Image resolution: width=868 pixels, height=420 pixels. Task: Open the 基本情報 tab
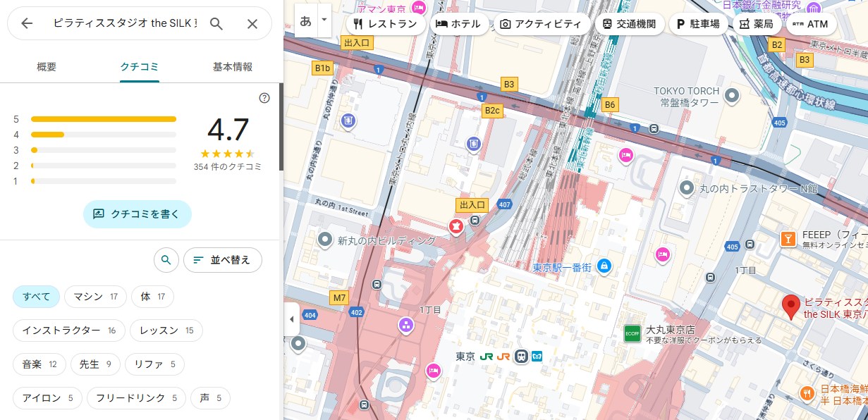tap(233, 67)
